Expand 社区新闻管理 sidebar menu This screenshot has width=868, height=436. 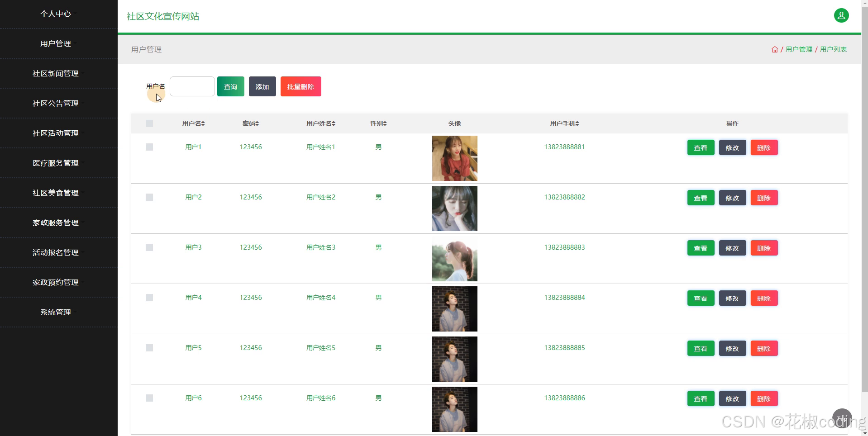(59, 73)
